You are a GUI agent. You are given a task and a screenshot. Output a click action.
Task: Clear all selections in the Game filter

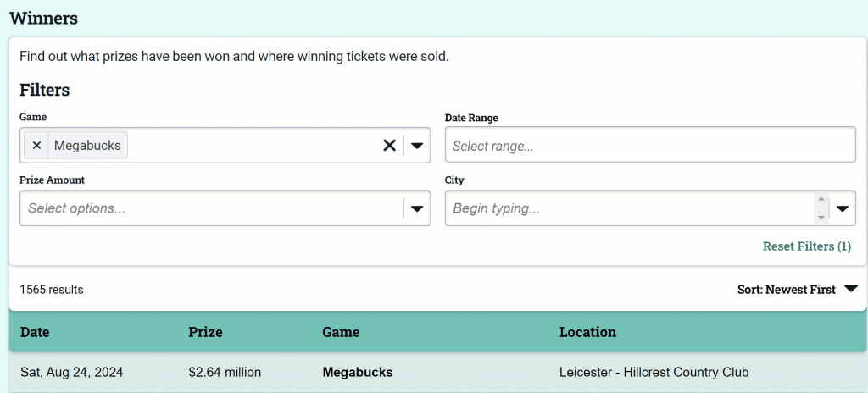389,146
